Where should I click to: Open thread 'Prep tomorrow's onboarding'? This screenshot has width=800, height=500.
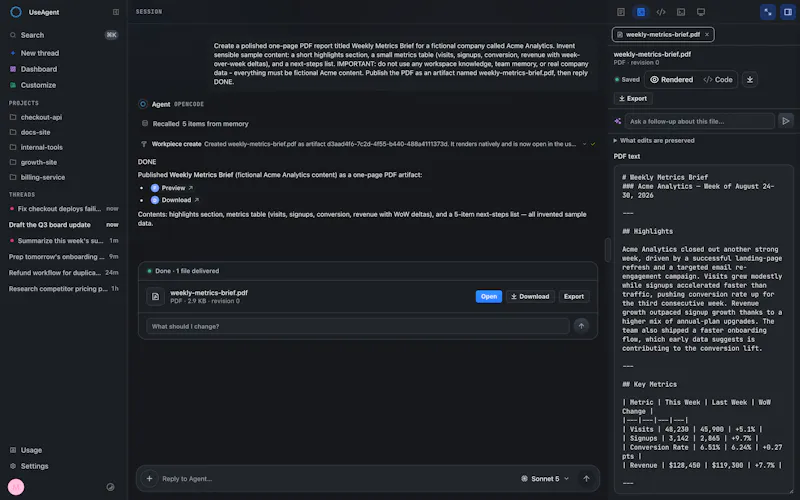tap(63, 257)
